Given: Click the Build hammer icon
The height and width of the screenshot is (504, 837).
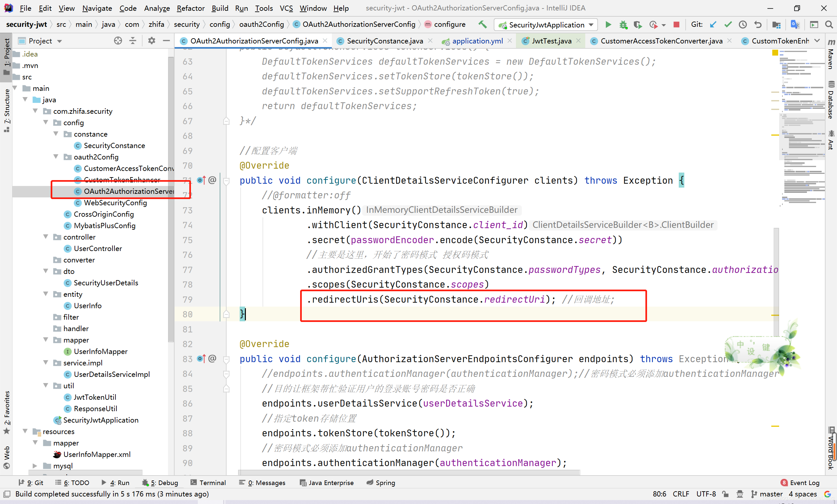Looking at the screenshot, I should click(482, 25).
